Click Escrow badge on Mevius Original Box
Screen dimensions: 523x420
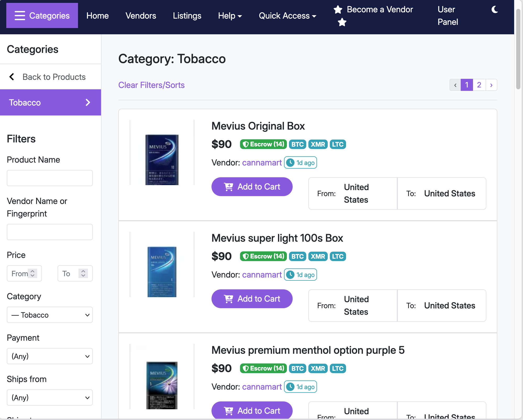[x=263, y=144]
